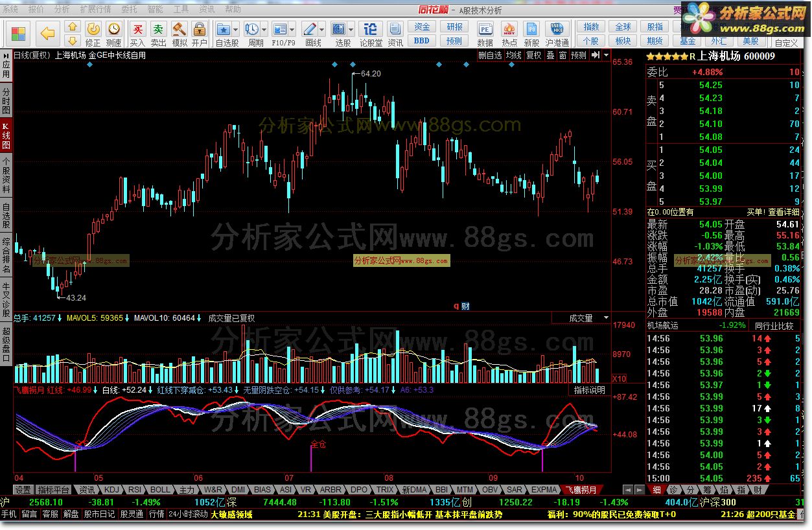Open the 系统 system menu
The width and height of the screenshot is (812, 530).
pos(10,10)
